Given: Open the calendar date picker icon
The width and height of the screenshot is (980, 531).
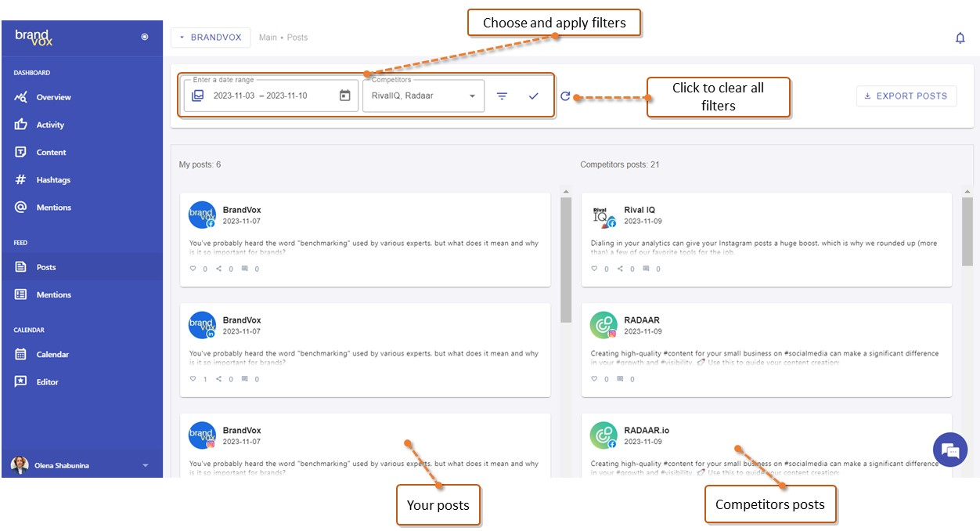Looking at the screenshot, I should [344, 96].
